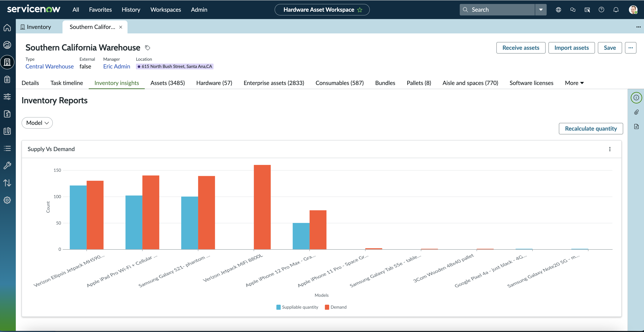Click the globe icon in header
This screenshot has height=332, width=644.
(x=559, y=10)
